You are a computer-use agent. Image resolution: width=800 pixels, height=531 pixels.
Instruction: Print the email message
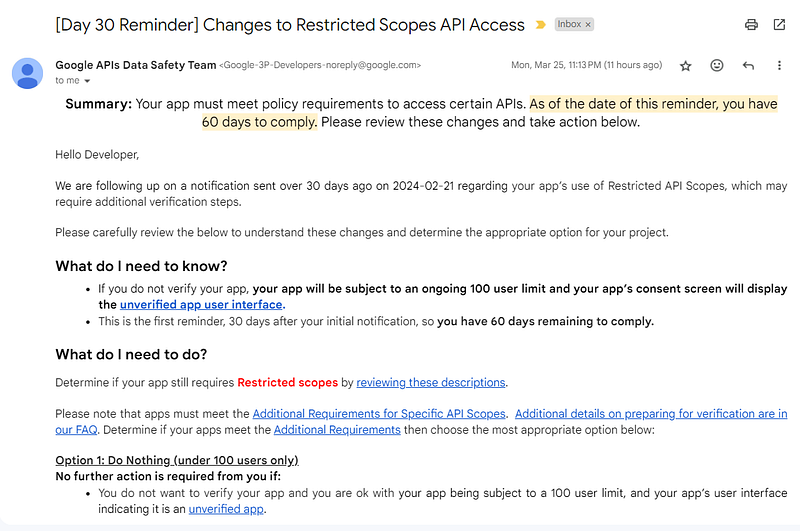pos(751,24)
